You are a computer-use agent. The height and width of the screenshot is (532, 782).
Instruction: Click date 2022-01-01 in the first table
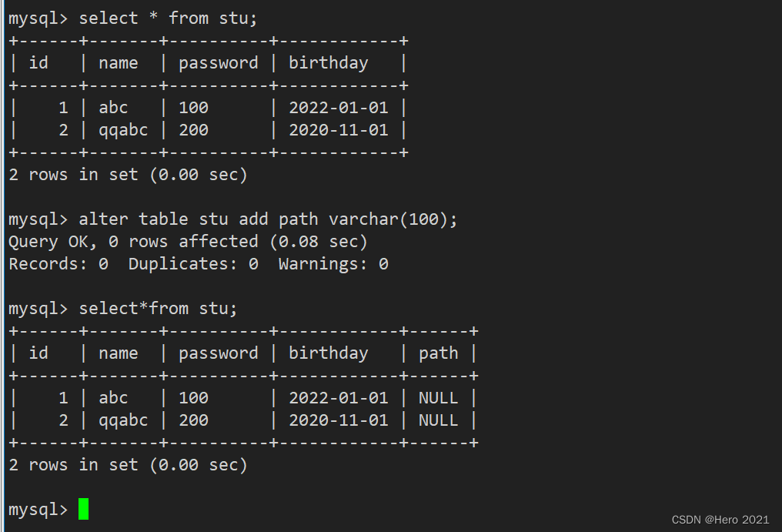click(x=339, y=108)
